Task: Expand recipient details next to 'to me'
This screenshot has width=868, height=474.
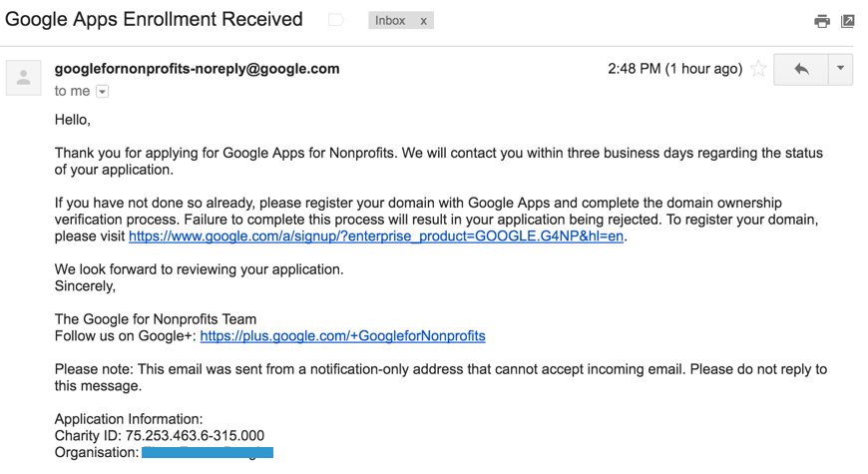Action: click(x=103, y=92)
